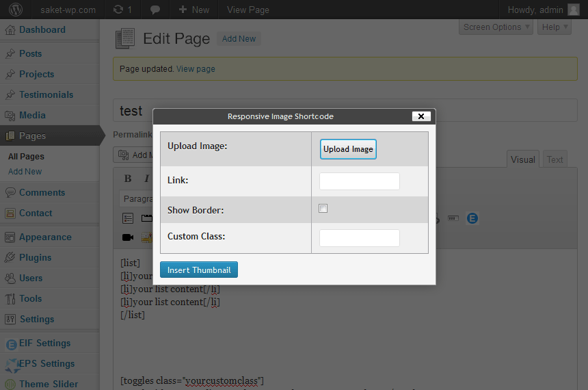Screen dimensions: 588x390
Task: Open the Howdy, admin user menu
Action: click(x=544, y=10)
